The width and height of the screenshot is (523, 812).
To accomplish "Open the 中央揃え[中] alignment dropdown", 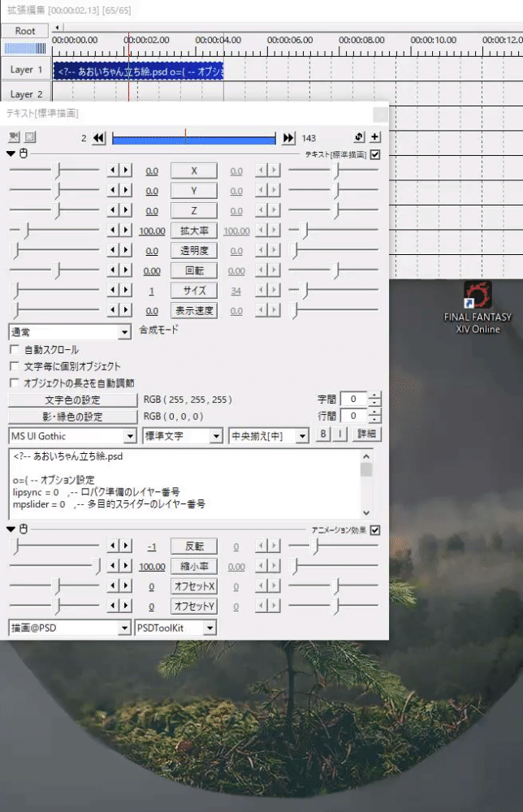I will 269,436.
